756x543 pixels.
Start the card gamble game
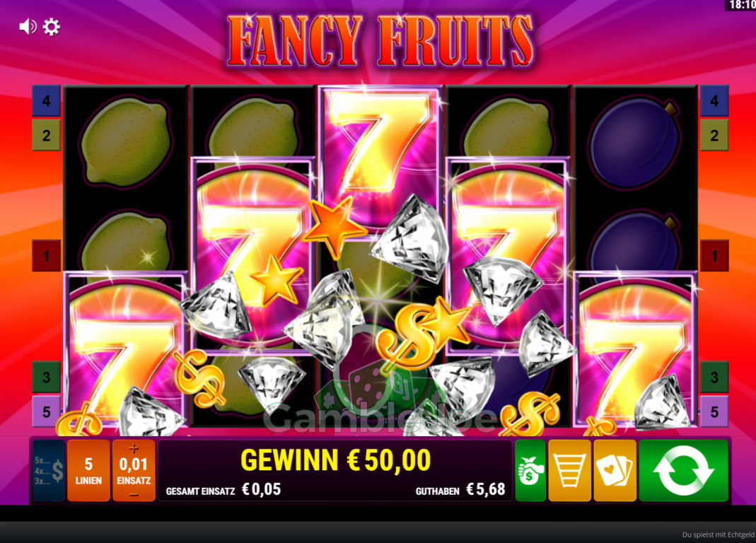click(x=615, y=470)
